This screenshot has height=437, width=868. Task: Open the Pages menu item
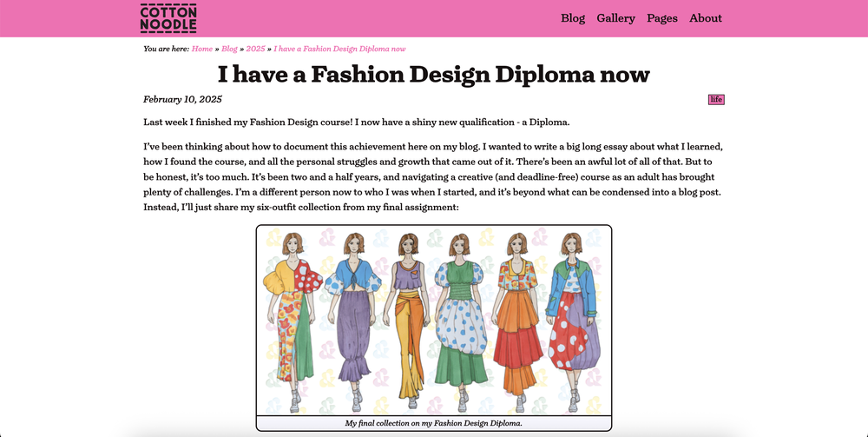click(x=662, y=18)
